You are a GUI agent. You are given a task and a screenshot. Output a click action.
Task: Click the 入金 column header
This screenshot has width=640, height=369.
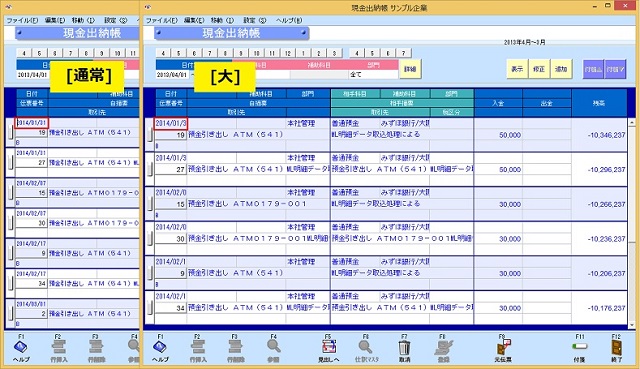coord(498,103)
